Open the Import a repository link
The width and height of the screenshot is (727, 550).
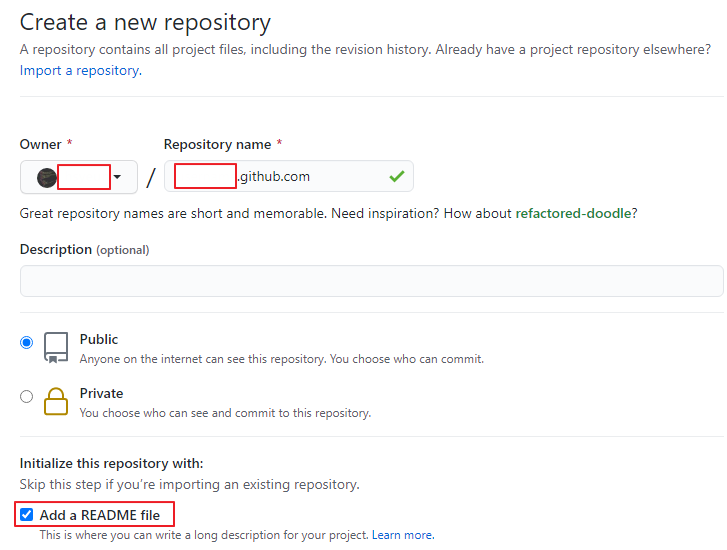point(80,71)
